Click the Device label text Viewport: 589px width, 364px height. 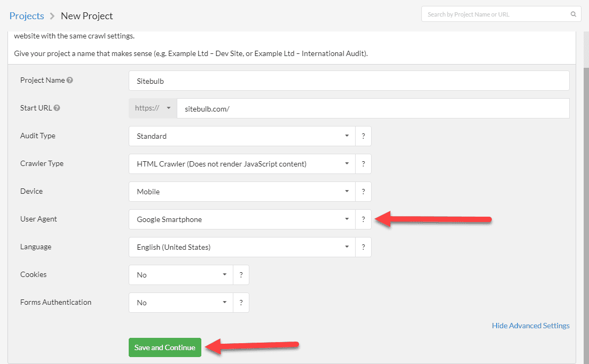click(31, 192)
